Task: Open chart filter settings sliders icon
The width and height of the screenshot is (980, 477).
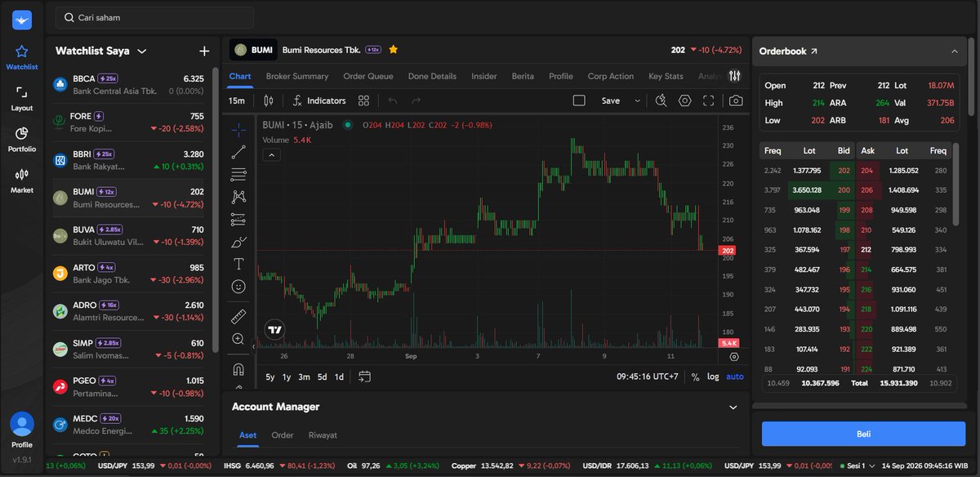Action: [735, 76]
